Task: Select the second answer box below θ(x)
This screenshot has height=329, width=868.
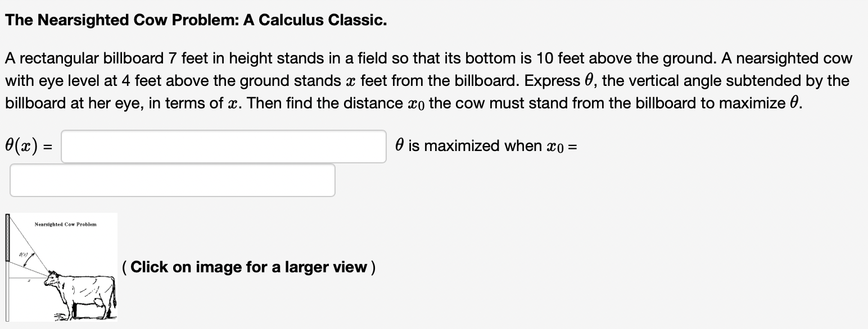Action: [x=171, y=180]
